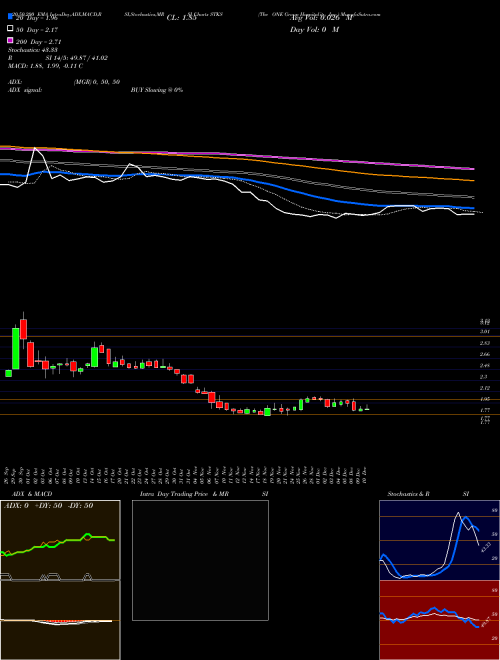Select the "50 Day = 2.17" label
This screenshot has height=660, width=500.
37,30
